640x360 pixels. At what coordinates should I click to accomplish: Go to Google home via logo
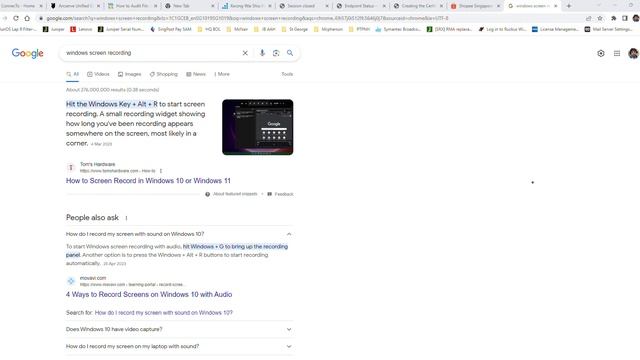tap(27, 53)
